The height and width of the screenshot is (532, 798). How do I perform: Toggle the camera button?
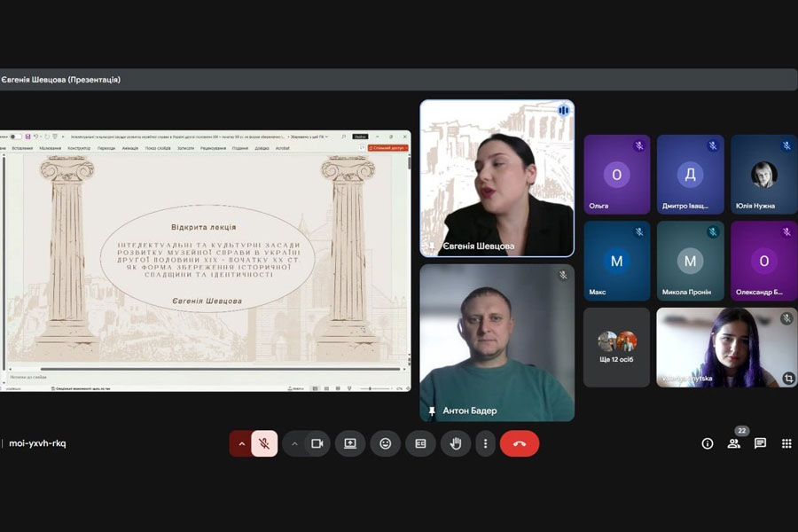(x=317, y=443)
